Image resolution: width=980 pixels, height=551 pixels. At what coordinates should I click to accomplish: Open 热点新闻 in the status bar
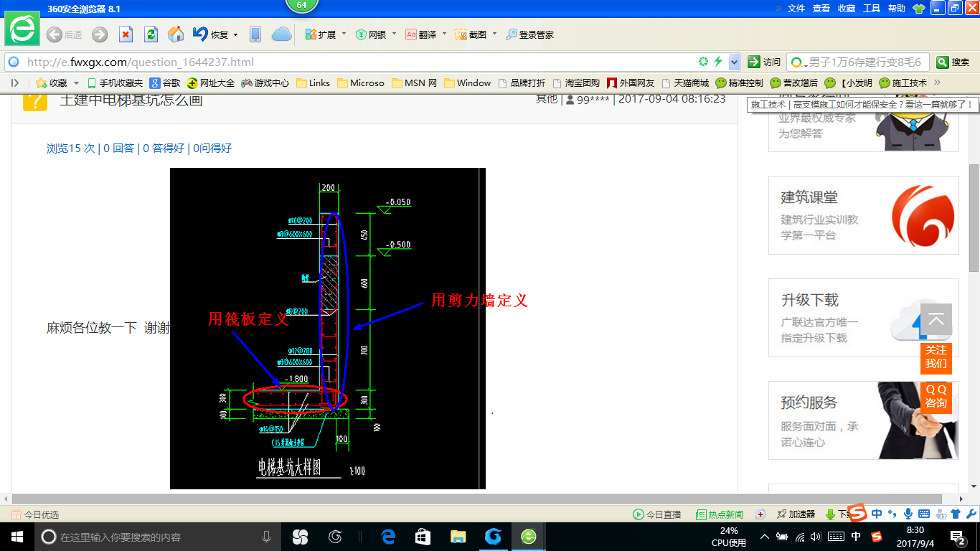point(720,514)
